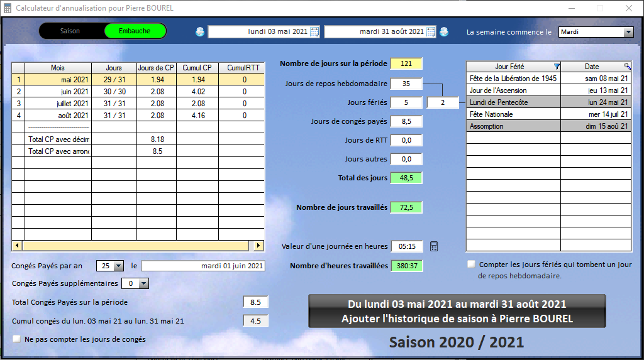
Task: Click the Jours autres field
Action: pyautogui.click(x=406, y=160)
